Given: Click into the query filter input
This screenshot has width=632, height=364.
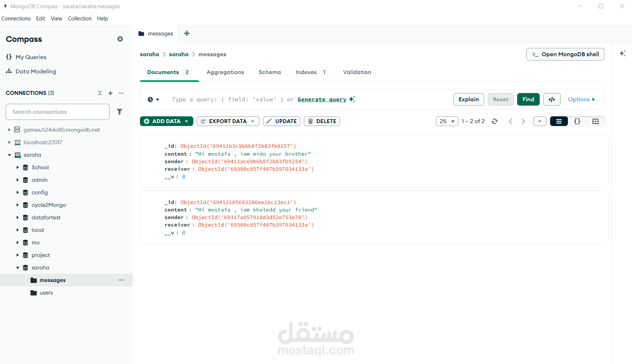Looking at the screenshot, I should (308, 100).
